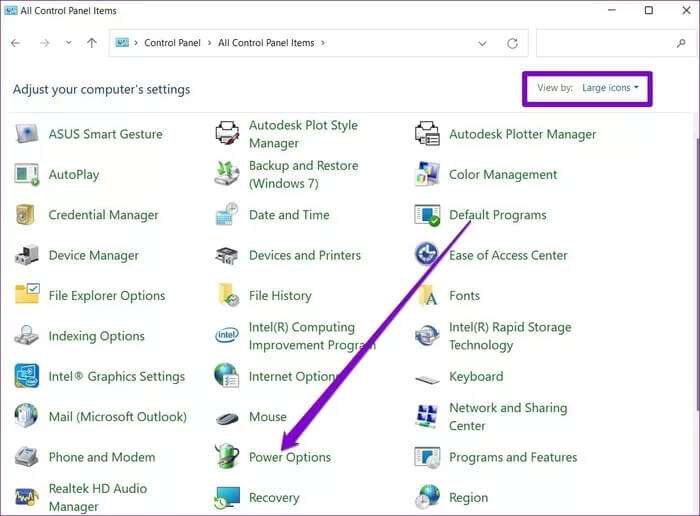Click the Control Panel icon in address bar

(122, 43)
